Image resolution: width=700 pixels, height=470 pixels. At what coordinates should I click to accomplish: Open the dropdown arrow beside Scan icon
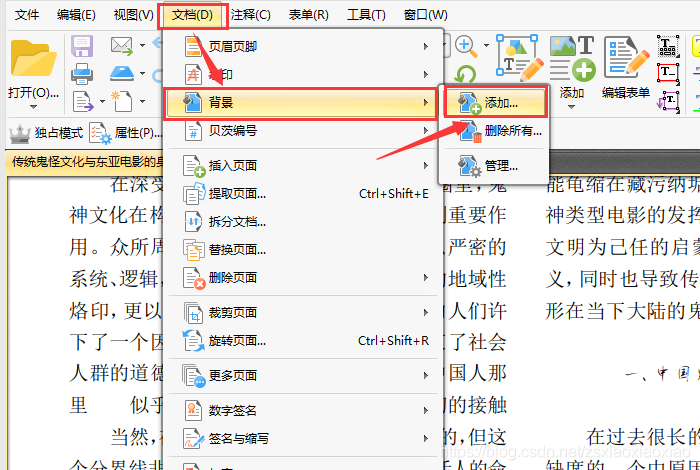coord(142,73)
